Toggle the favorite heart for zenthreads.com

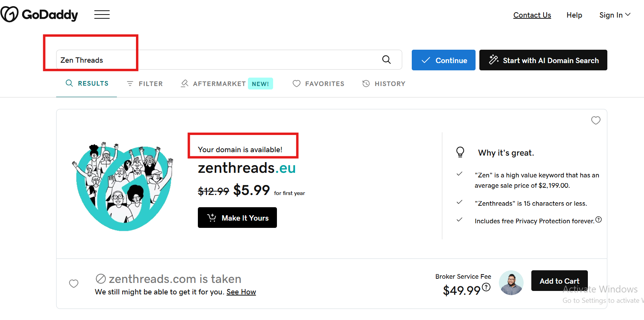(x=74, y=284)
